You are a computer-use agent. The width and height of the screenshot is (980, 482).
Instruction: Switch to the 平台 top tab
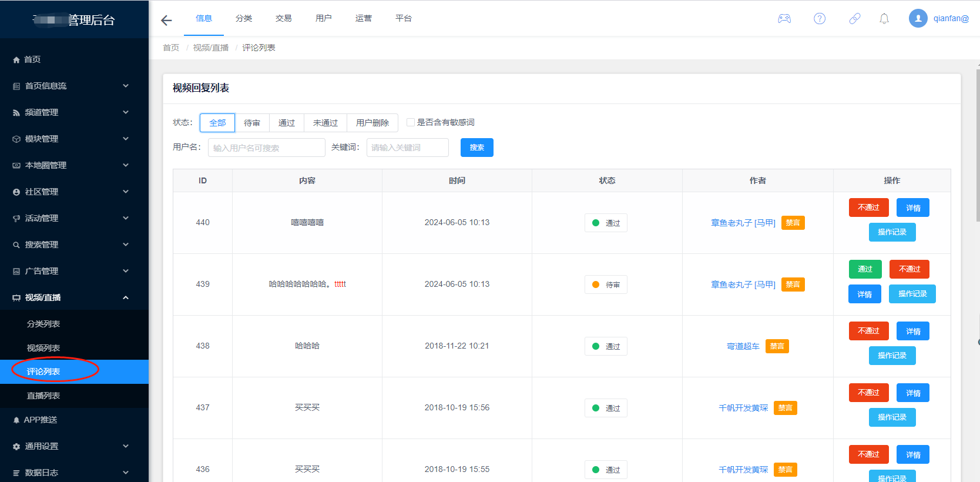(404, 18)
